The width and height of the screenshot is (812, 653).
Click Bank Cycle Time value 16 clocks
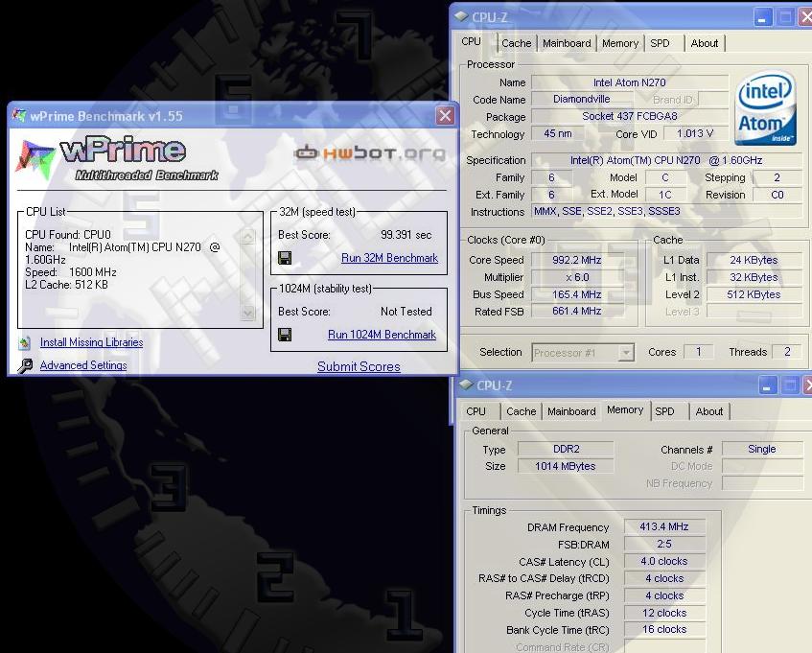(x=664, y=630)
